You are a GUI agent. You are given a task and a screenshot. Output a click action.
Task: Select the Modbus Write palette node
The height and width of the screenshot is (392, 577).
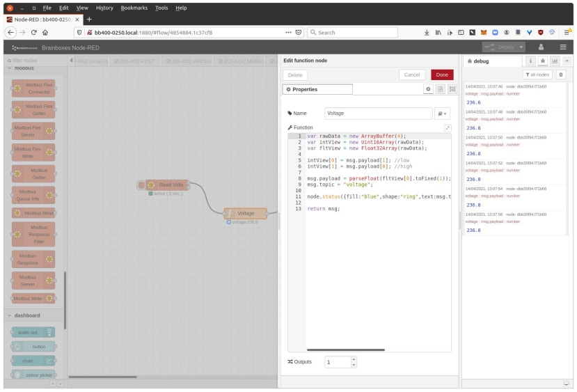click(33, 299)
